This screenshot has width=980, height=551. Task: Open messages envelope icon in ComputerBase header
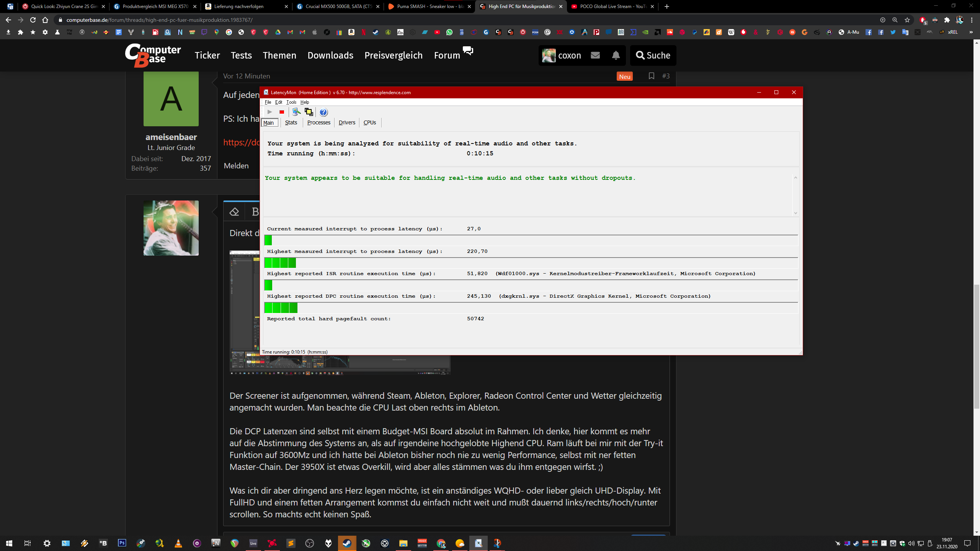[595, 55]
